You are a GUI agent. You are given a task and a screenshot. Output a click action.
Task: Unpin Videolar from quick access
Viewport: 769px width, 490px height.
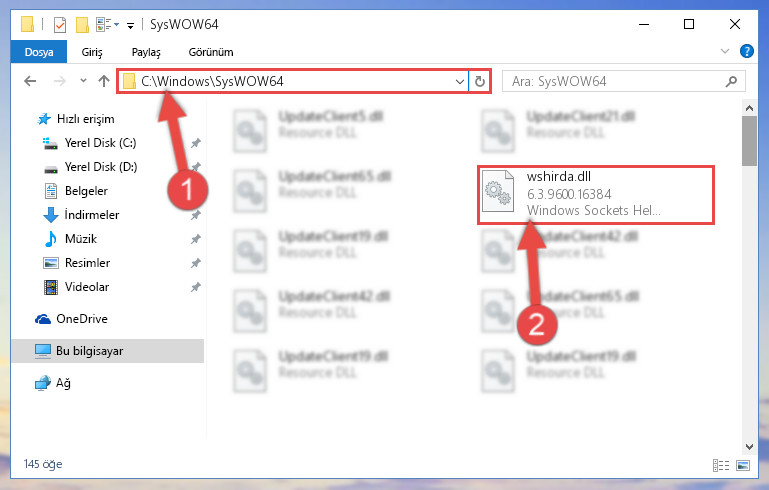(x=196, y=287)
